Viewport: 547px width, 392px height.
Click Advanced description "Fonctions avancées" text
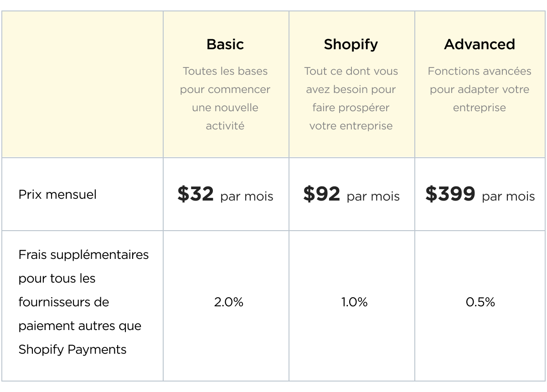(x=480, y=71)
